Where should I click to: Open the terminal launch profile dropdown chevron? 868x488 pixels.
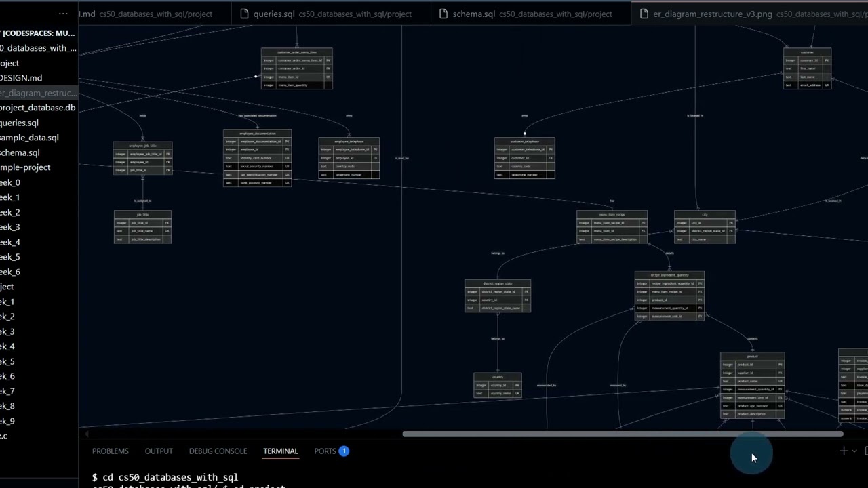click(854, 451)
